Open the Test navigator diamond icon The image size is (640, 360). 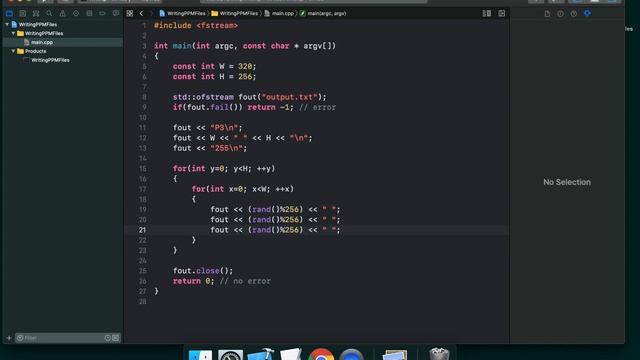(x=76, y=13)
